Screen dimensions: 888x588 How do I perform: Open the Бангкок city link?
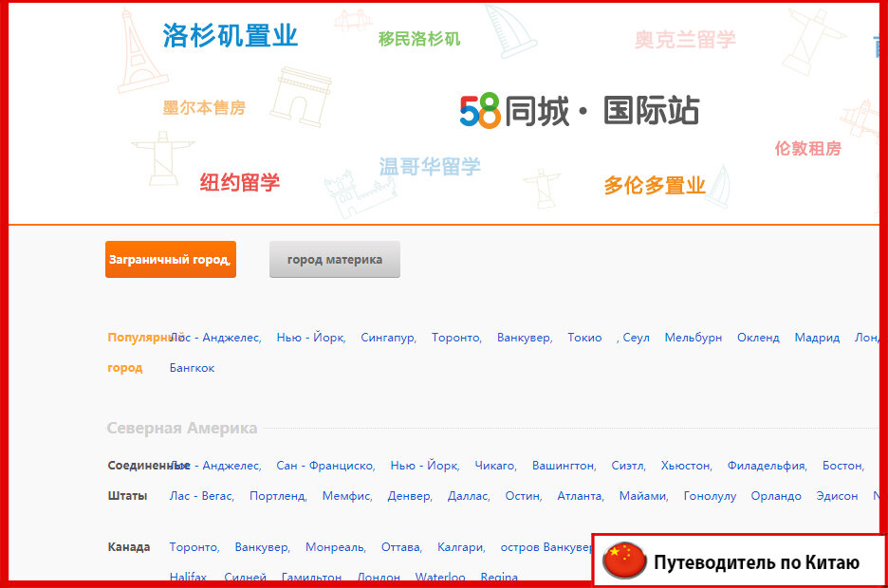click(192, 368)
